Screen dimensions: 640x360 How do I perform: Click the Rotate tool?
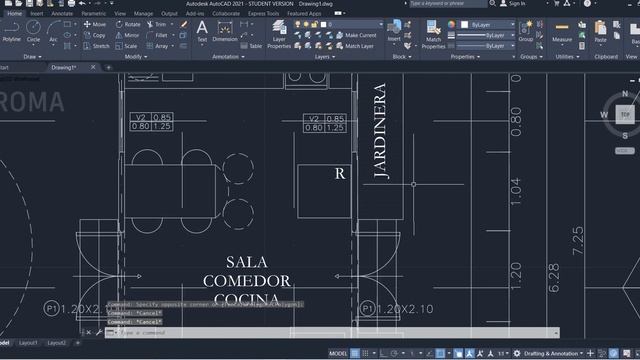[x=128, y=24]
